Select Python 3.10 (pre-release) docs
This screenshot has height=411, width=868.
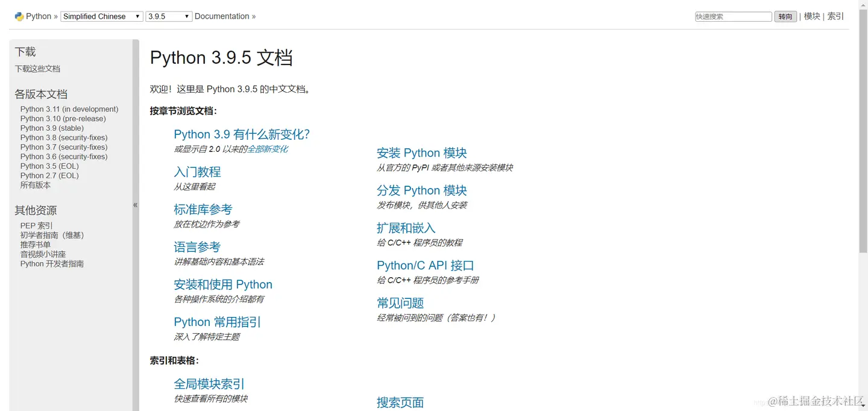tap(63, 119)
